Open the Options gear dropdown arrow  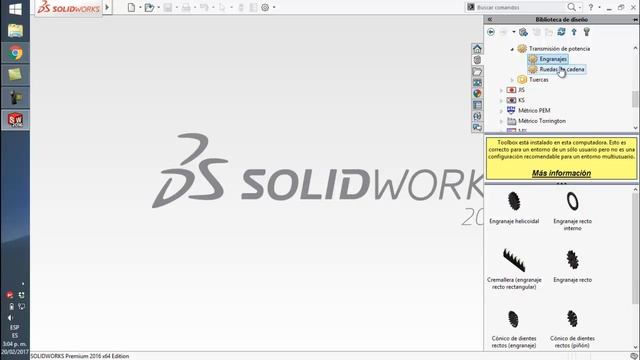coord(274,7)
